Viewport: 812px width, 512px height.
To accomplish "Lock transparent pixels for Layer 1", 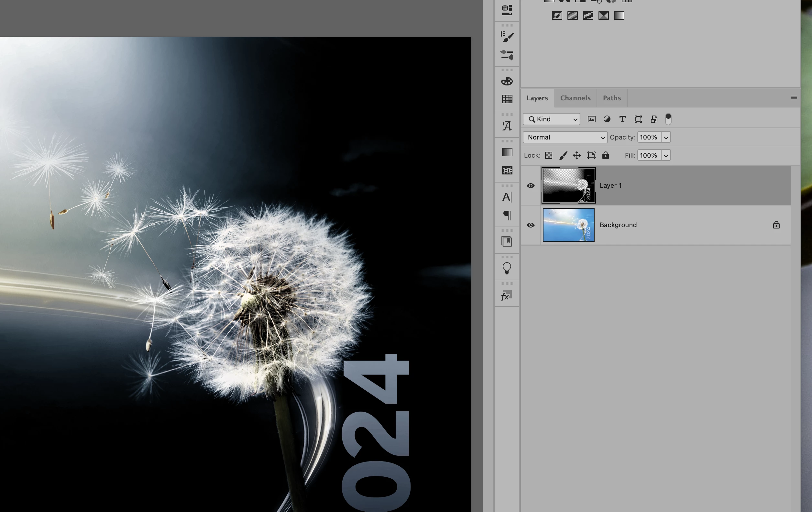I will point(549,155).
